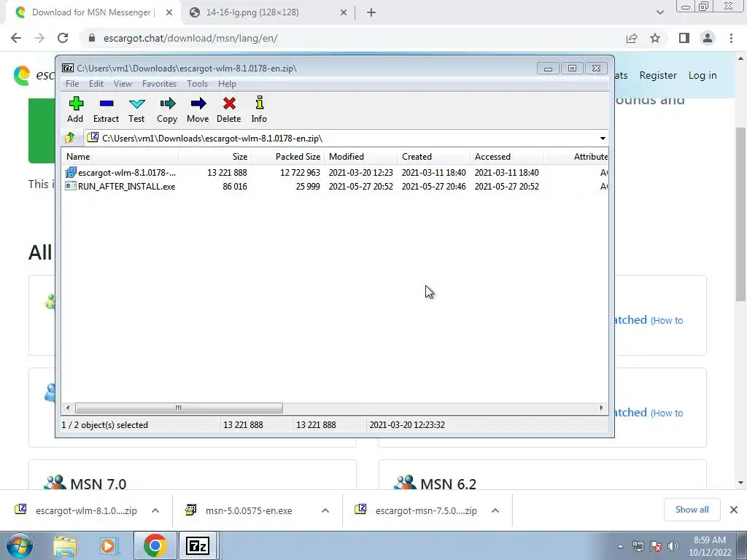Close the downloads shelf
The width and height of the screenshot is (747, 560).
[734, 510]
